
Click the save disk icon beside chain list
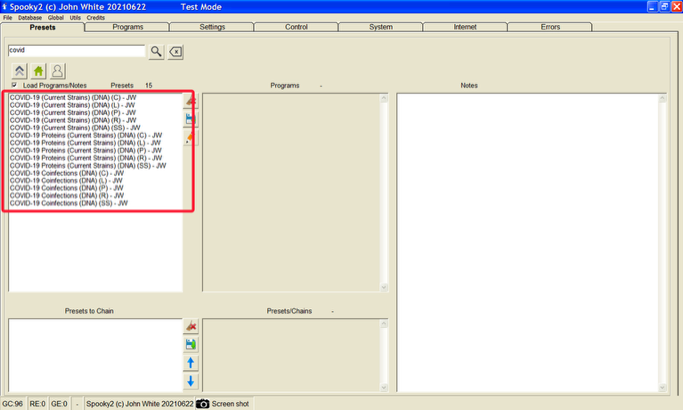pyautogui.click(x=191, y=344)
